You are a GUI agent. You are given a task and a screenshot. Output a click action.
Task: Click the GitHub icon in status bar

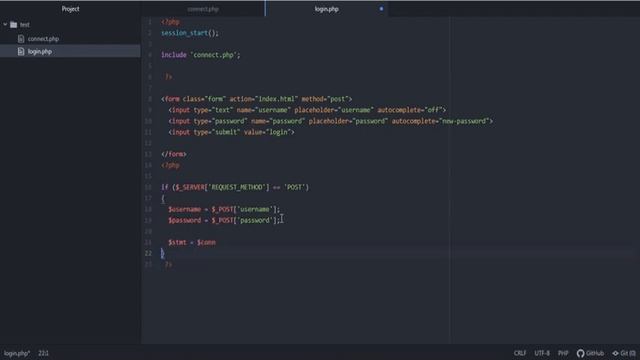[580, 353]
